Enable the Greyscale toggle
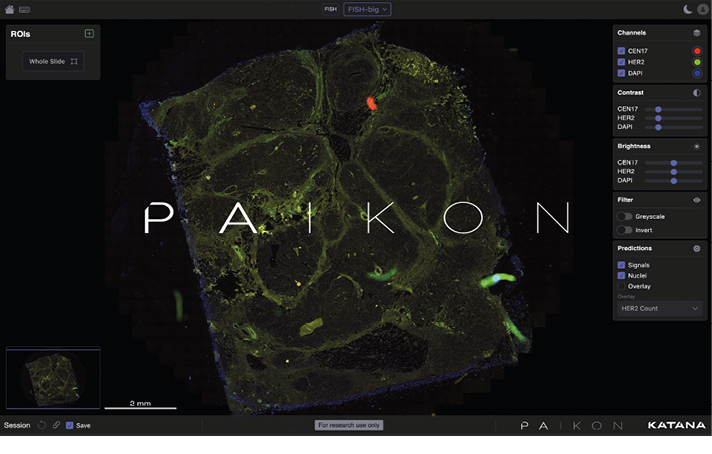 pos(624,217)
